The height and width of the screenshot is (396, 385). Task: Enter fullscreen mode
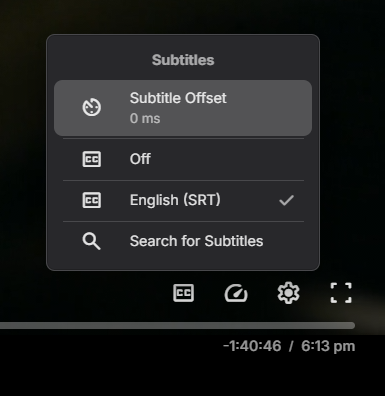pos(341,293)
